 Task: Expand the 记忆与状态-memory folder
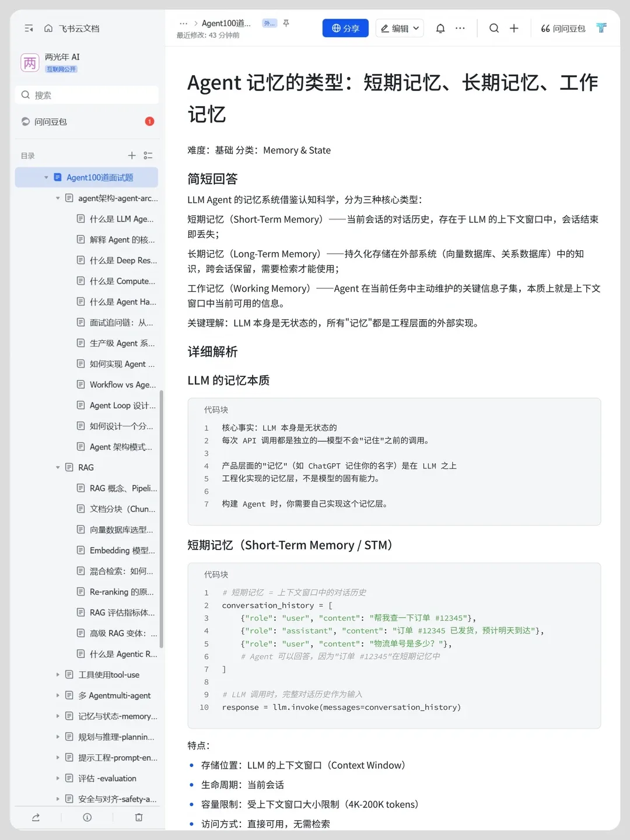(58, 716)
